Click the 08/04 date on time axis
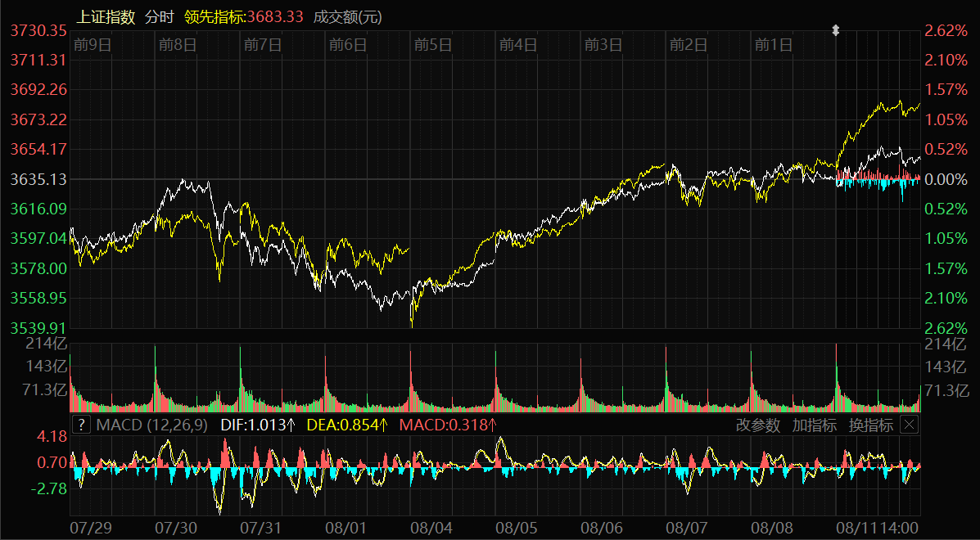Screen dimensions: 980x540 click(432, 529)
